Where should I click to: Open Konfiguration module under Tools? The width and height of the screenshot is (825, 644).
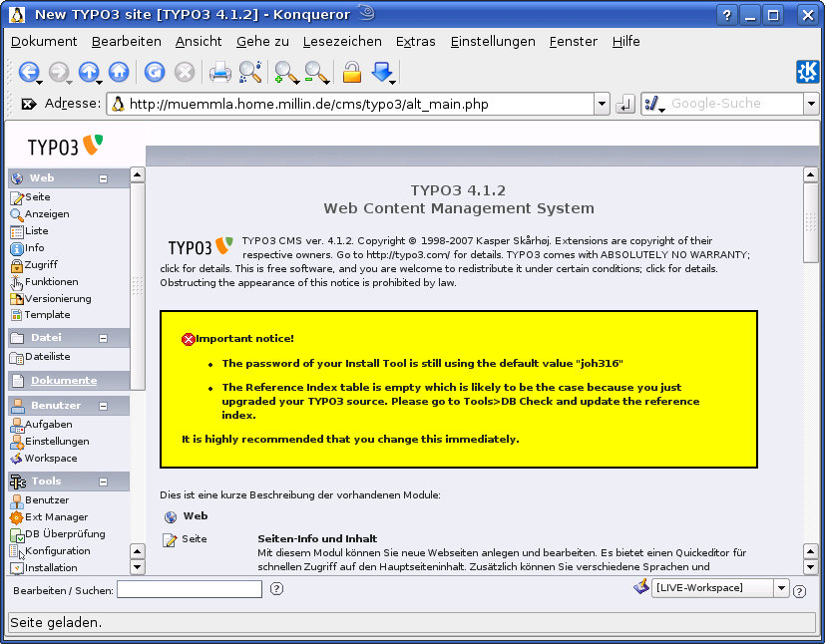[x=50, y=551]
